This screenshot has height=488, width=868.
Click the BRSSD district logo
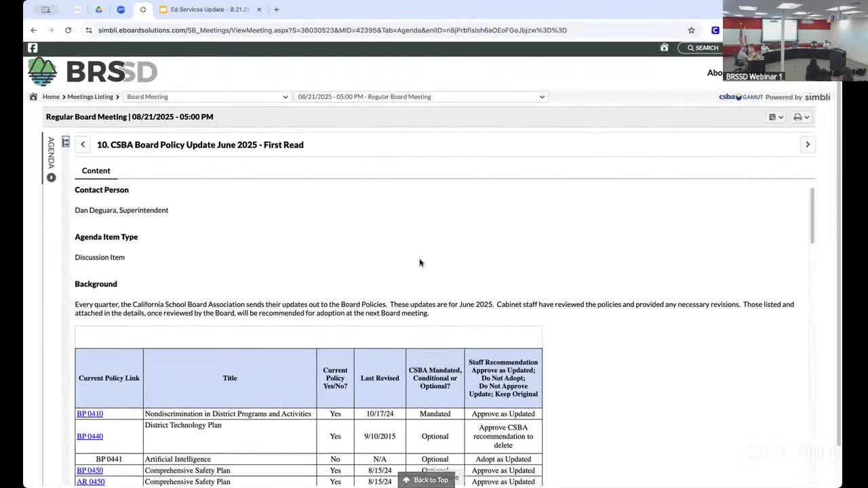(x=93, y=71)
